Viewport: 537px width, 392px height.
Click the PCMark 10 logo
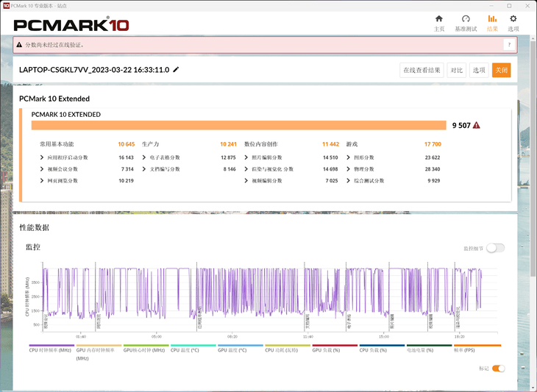pos(71,24)
